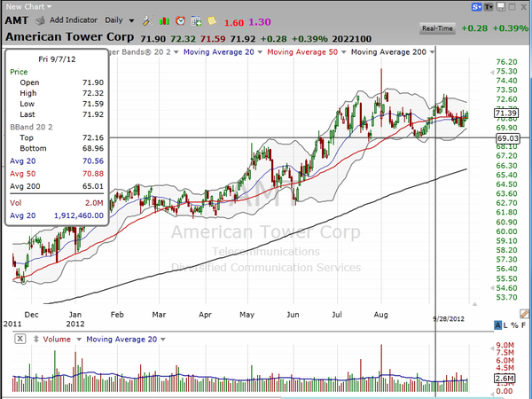Image resolution: width=532 pixels, height=399 pixels.
Task: Click the save layout floppy icon
Action: point(501,7)
